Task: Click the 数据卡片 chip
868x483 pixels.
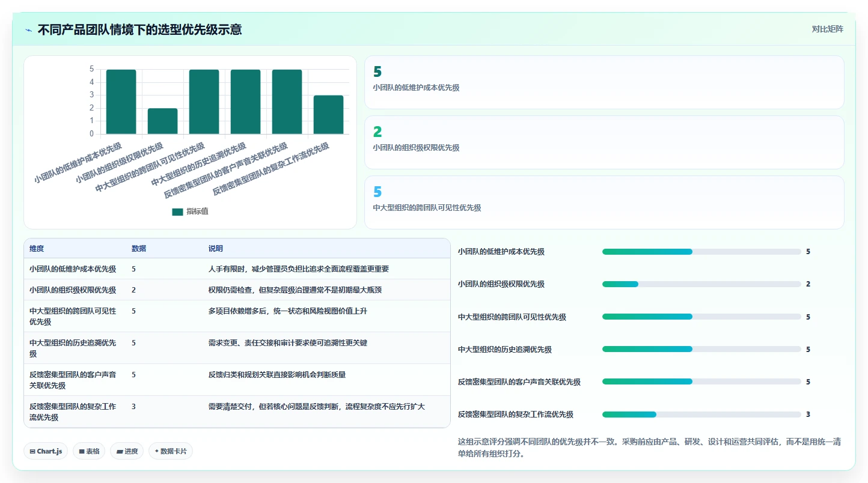Action: (171, 451)
